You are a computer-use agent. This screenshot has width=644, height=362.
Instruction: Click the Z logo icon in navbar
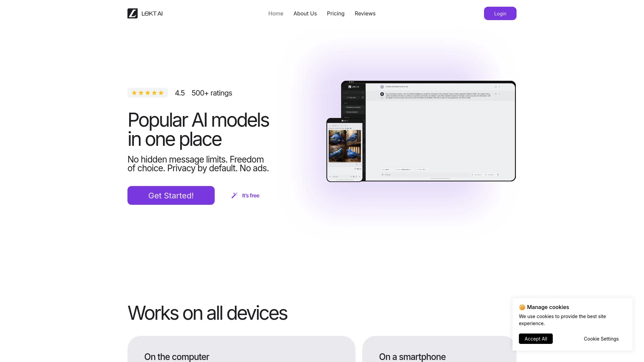pos(132,13)
